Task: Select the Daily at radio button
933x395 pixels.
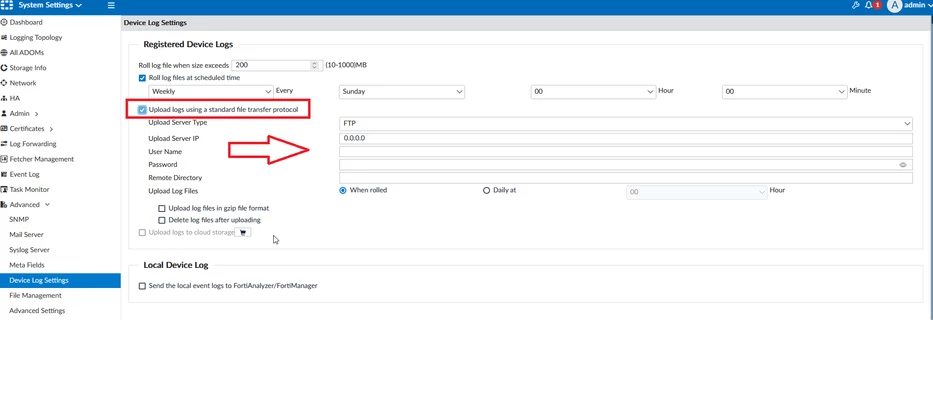Action: coord(487,191)
